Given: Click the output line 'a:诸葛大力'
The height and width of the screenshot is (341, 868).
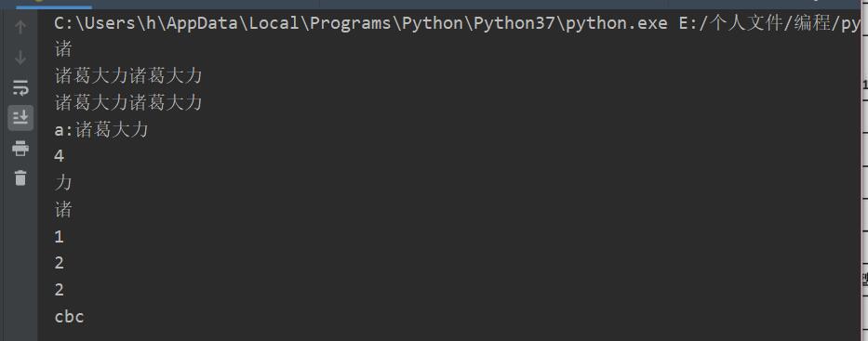Looking at the screenshot, I should (x=101, y=130).
